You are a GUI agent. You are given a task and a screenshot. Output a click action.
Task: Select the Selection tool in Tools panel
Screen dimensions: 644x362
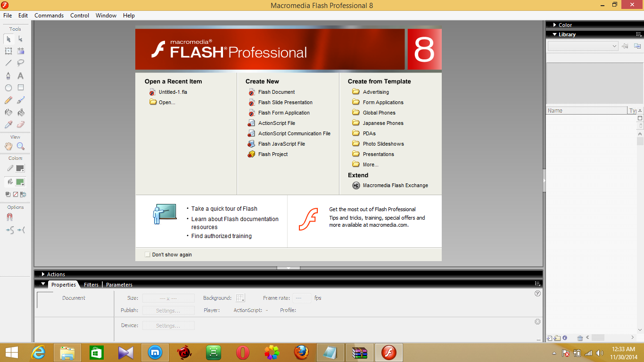click(x=8, y=39)
